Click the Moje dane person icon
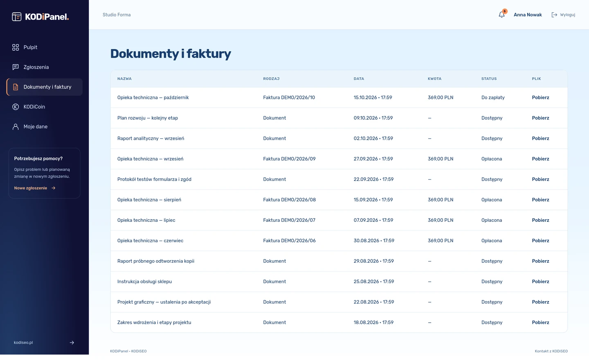 16,127
